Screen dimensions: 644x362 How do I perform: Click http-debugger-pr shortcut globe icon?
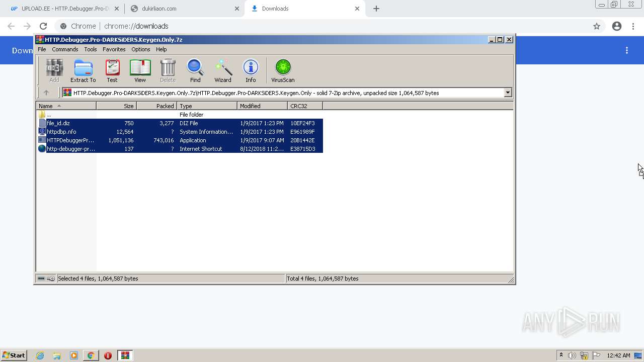click(x=42, y=148)
